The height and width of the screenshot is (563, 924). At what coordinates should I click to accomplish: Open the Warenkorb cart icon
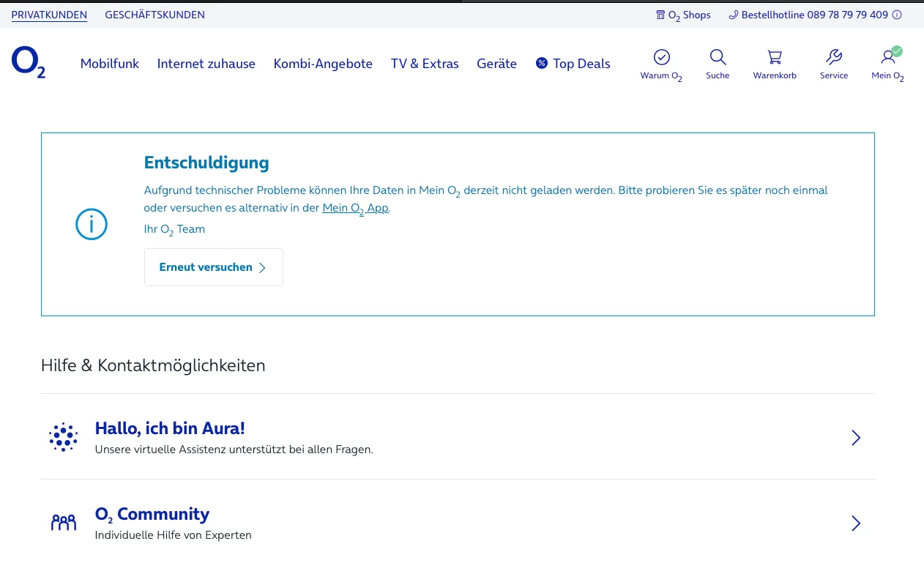pos(775,57)
